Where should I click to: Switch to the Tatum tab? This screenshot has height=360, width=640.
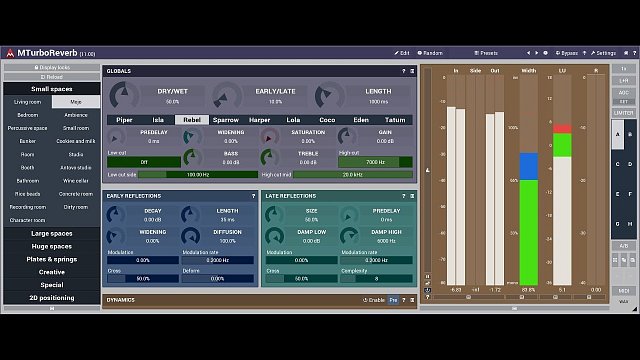tap(395, 120)
